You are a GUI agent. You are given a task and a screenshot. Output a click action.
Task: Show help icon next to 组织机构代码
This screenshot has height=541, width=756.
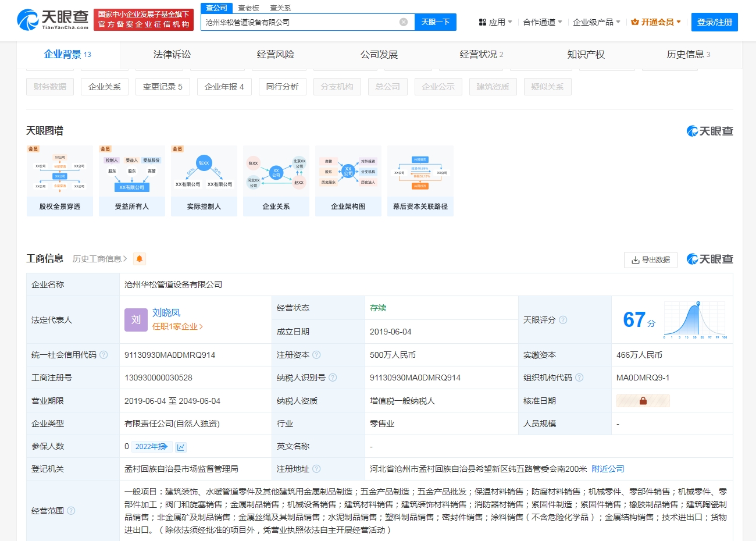pos(579,378)
